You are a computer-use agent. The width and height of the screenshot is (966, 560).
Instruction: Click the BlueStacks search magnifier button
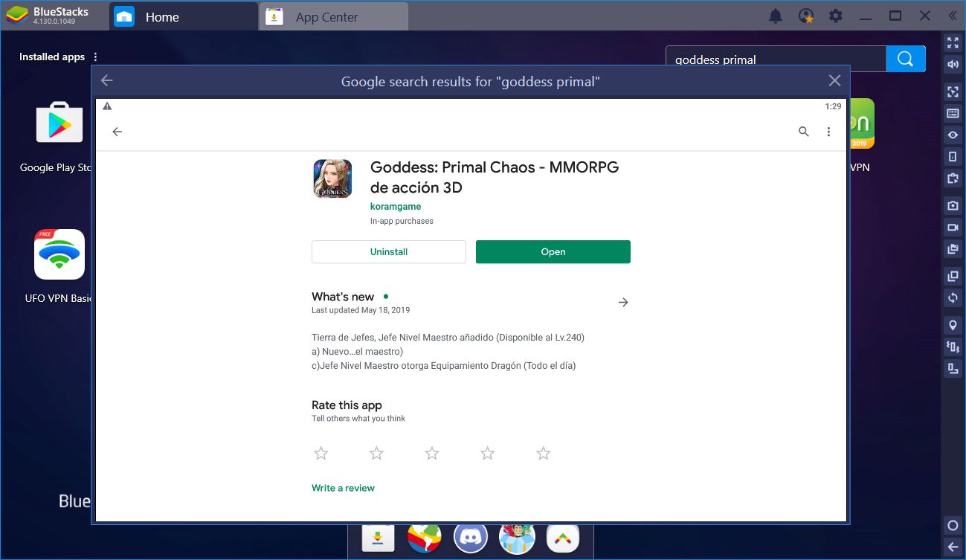coord(906,59)
